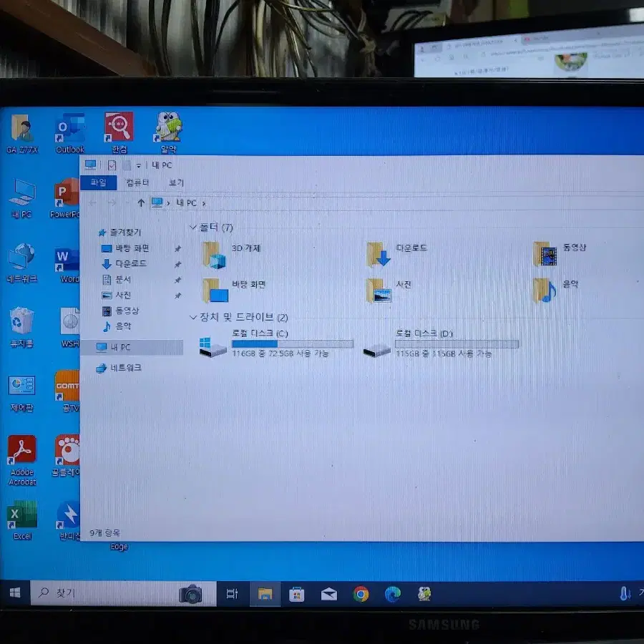Open the GA Z77X user folder icon

tap(22, 134)
